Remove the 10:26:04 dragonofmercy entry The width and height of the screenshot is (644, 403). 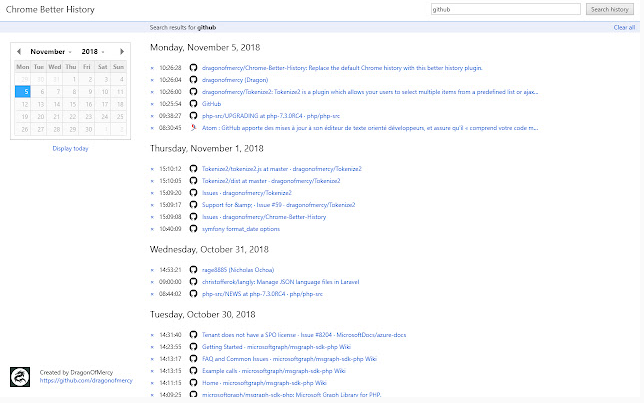click(x=152, y=80)
